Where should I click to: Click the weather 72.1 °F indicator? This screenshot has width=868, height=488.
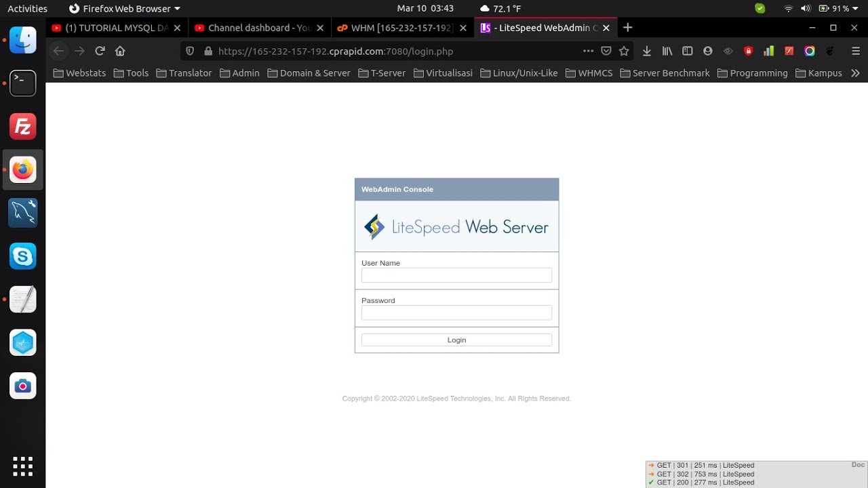(x=500, y=9)
